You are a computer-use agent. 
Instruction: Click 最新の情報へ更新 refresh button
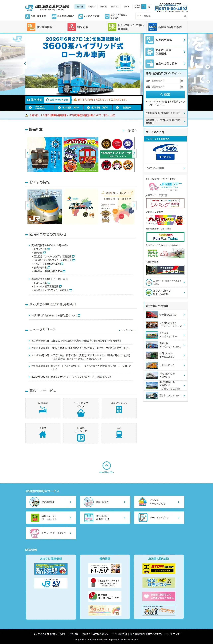[57, 100]
